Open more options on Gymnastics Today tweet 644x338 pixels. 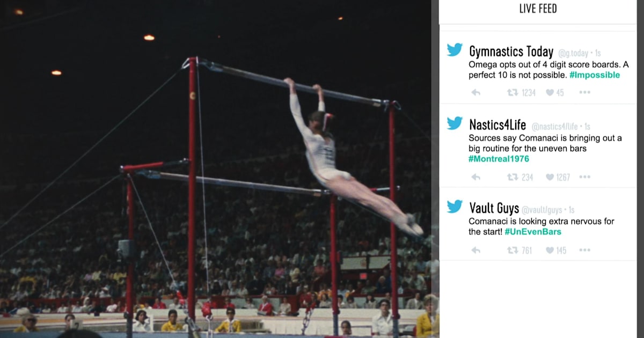(584, 92)
